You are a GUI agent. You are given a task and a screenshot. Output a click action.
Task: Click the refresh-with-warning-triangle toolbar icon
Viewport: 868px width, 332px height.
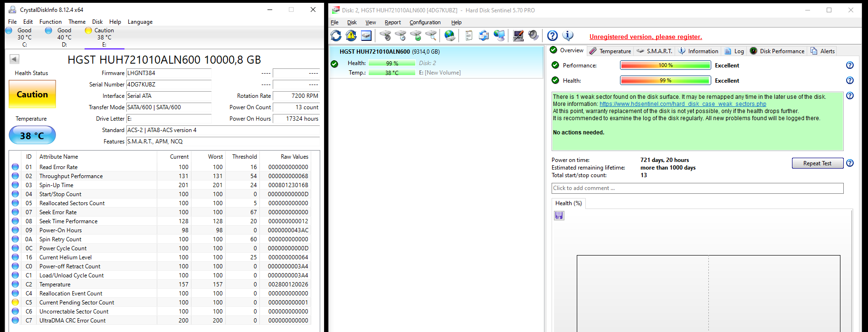(351, 36)
